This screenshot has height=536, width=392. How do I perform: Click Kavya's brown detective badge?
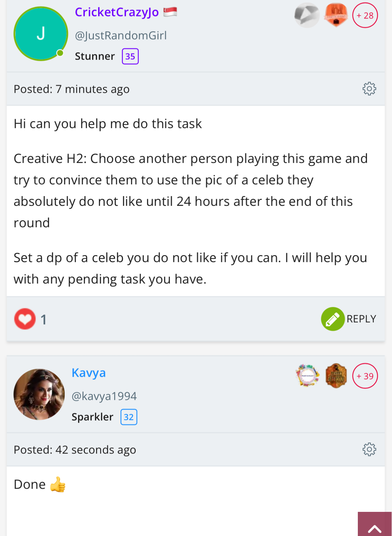[x=336, y=376]
